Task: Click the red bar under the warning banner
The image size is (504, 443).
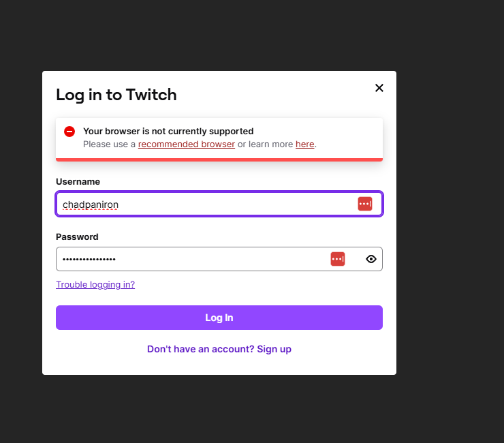Action: click(219, 159)
